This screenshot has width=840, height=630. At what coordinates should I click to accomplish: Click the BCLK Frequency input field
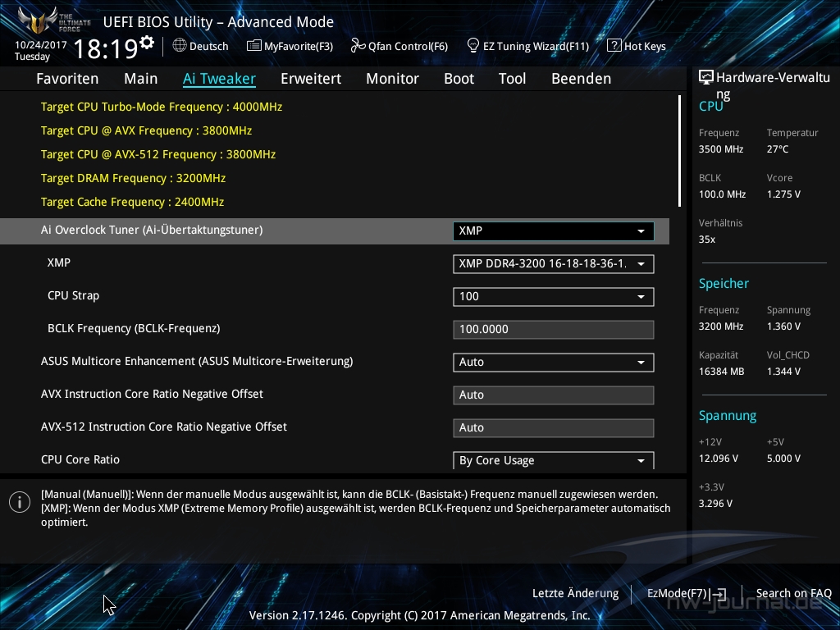[554, 330]
